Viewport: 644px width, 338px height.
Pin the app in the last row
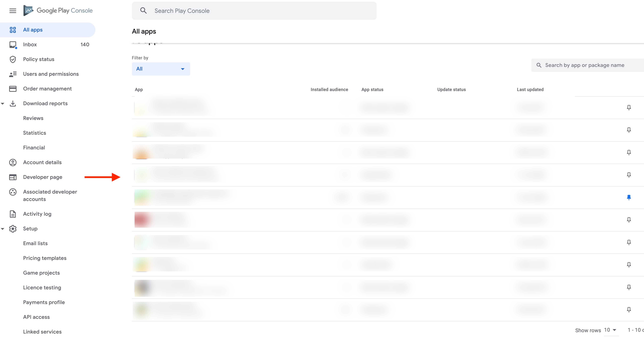tap(629, 310)
